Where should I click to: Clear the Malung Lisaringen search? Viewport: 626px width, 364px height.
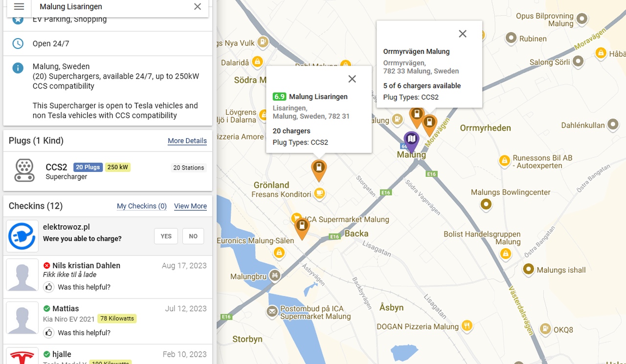[198, 7]
